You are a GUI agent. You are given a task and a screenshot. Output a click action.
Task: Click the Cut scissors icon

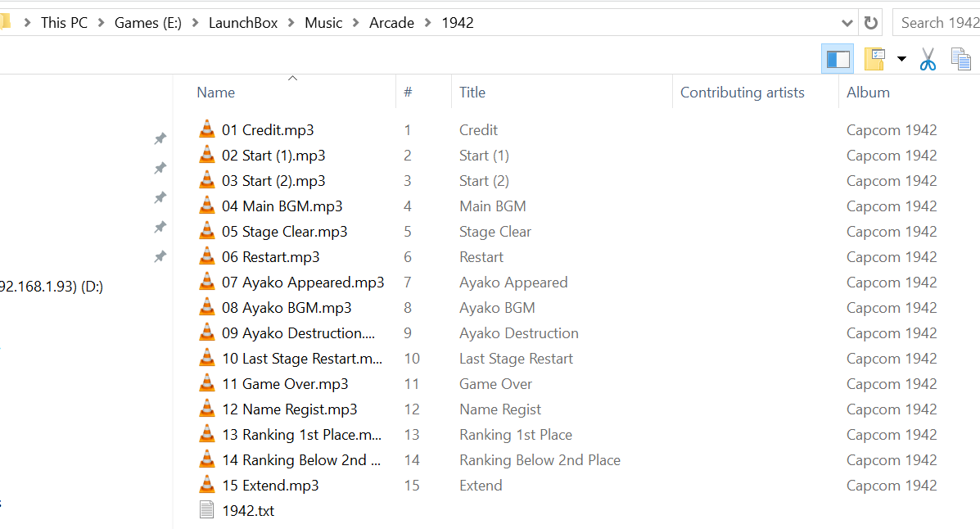tap(928, 60)
